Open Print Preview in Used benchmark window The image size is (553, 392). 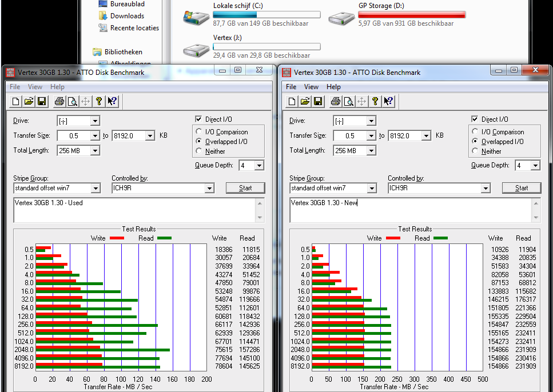(72, 102)
